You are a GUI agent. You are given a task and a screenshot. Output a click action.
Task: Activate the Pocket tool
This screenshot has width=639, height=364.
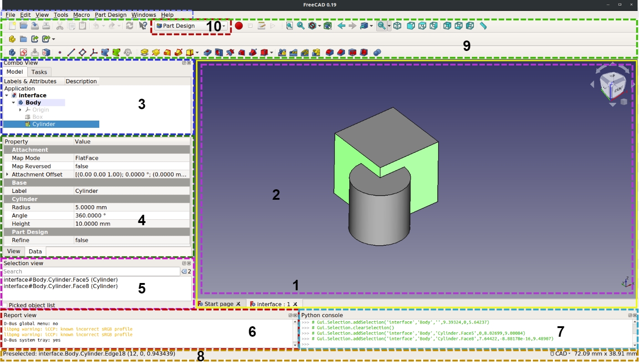coord(208,52)
